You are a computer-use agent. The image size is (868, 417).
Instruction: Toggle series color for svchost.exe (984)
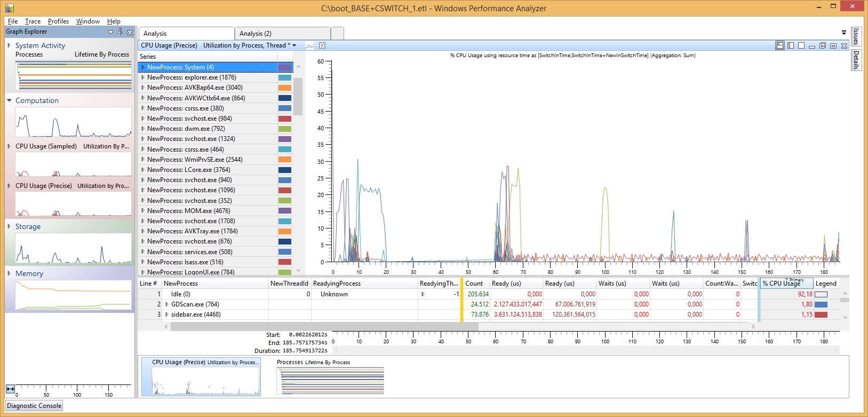click(285, 119)
